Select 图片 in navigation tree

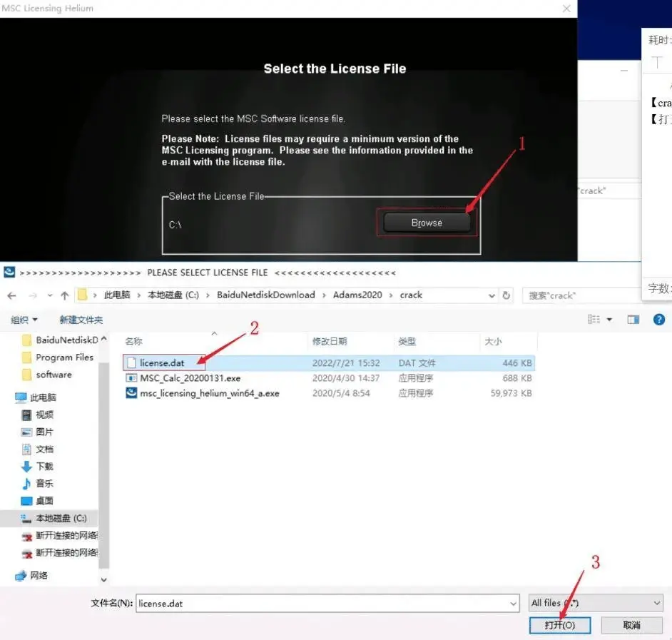coord(37,432)
